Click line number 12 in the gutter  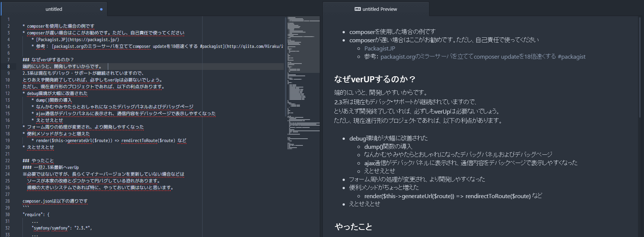(7, 93)
